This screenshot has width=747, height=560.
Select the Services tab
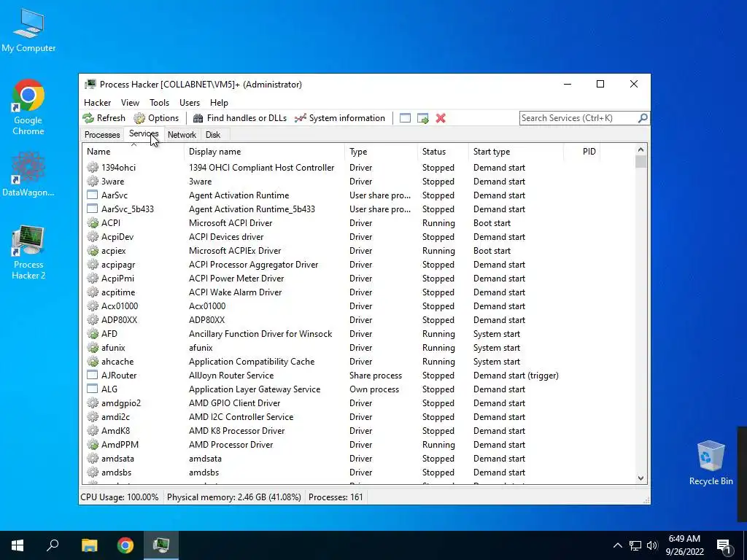point(144,134)
